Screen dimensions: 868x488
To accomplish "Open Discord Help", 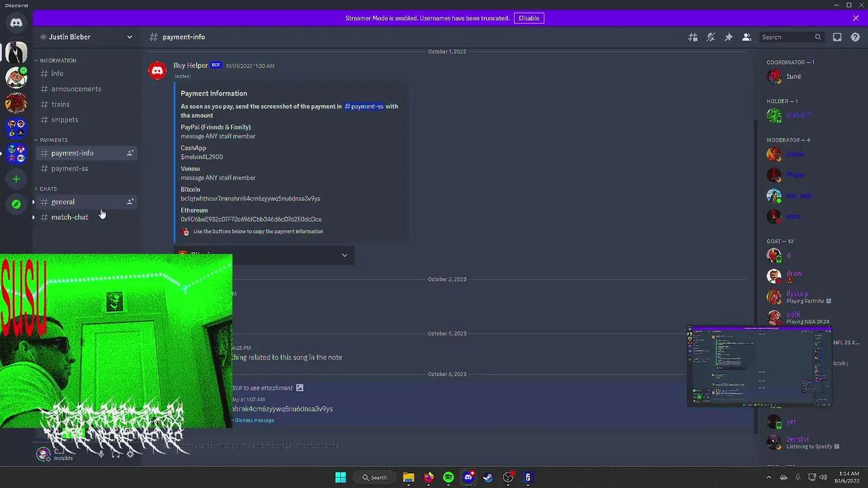I will coord(855,37).
